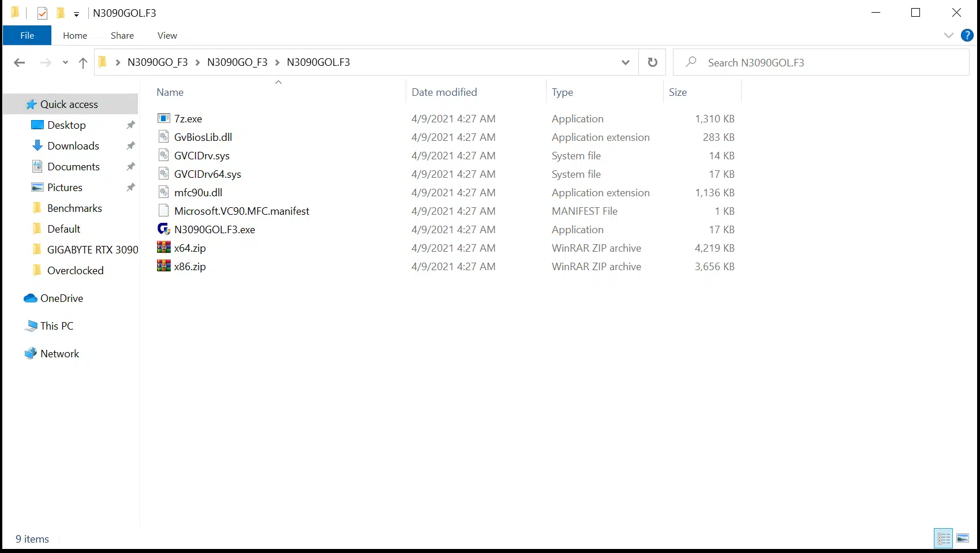Click MANIFEST File type cell

coord(585,211)
